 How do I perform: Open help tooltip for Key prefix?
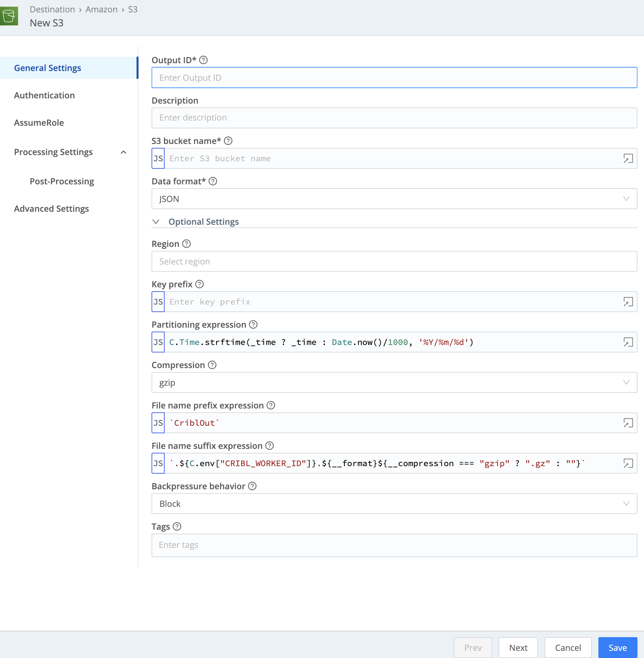click(199, 284)
